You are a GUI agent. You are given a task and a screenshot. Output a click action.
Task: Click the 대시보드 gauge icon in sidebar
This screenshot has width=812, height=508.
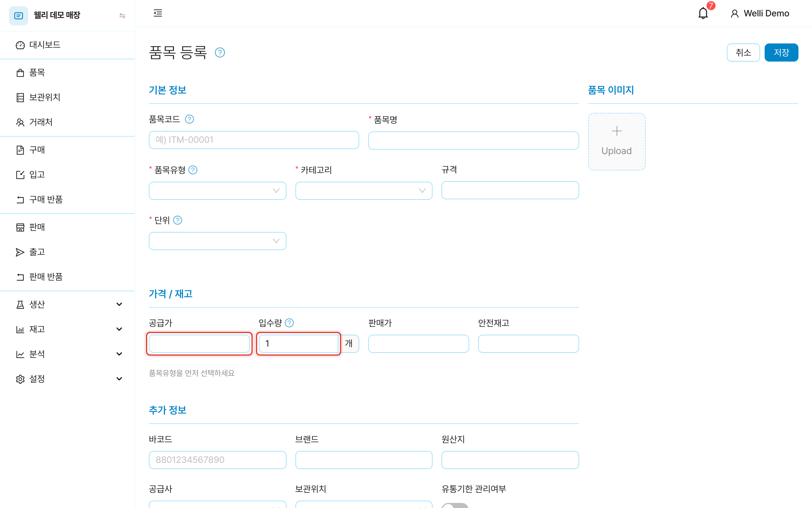pos(20,45)
